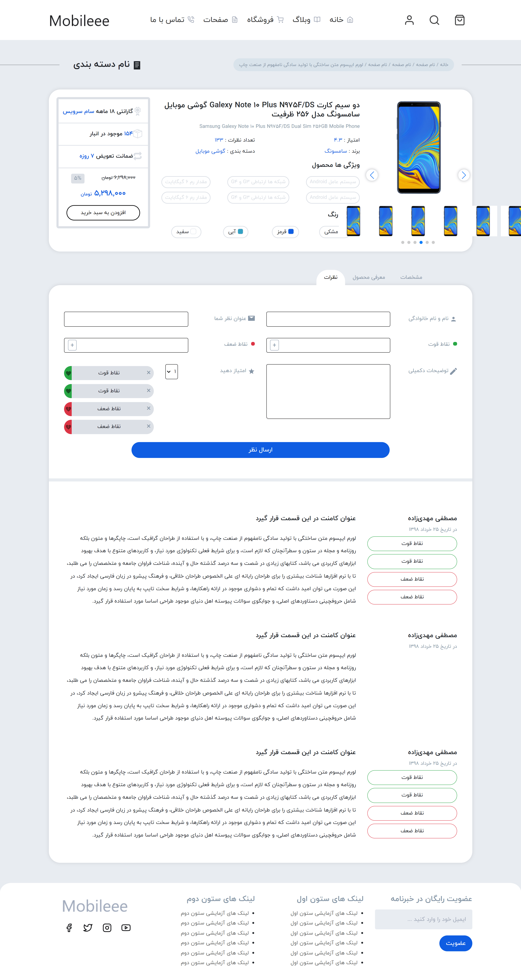Click the exchange guarantee arrows icon

point(138,156)
